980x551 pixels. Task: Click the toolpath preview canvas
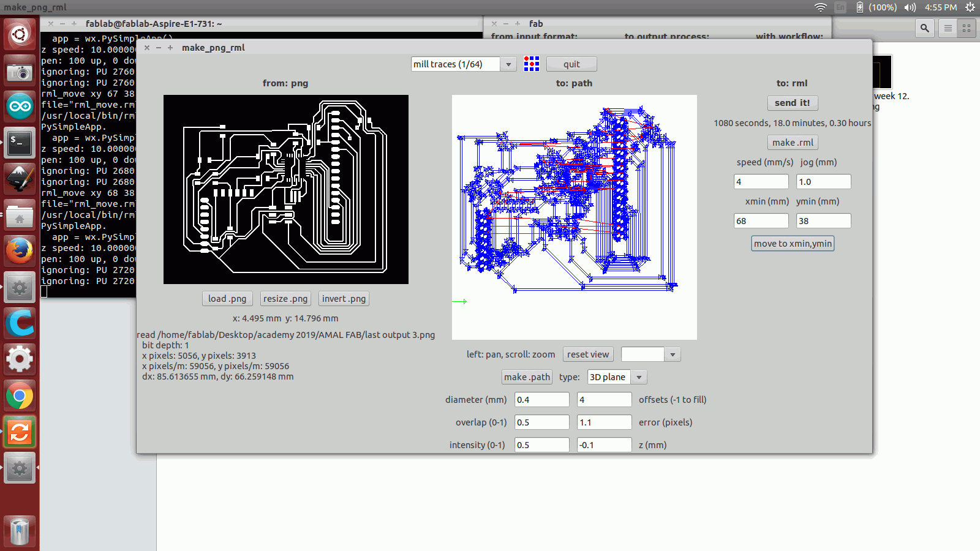575,217
